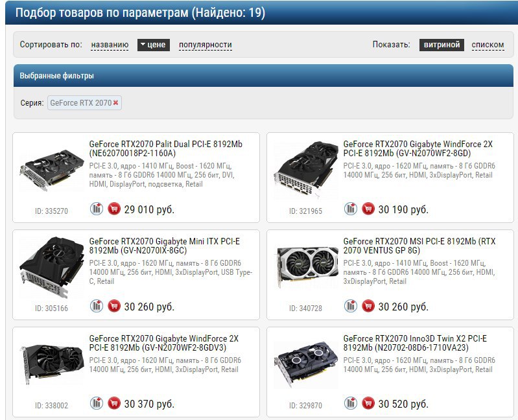Sort products by популярности

(205, 45)
